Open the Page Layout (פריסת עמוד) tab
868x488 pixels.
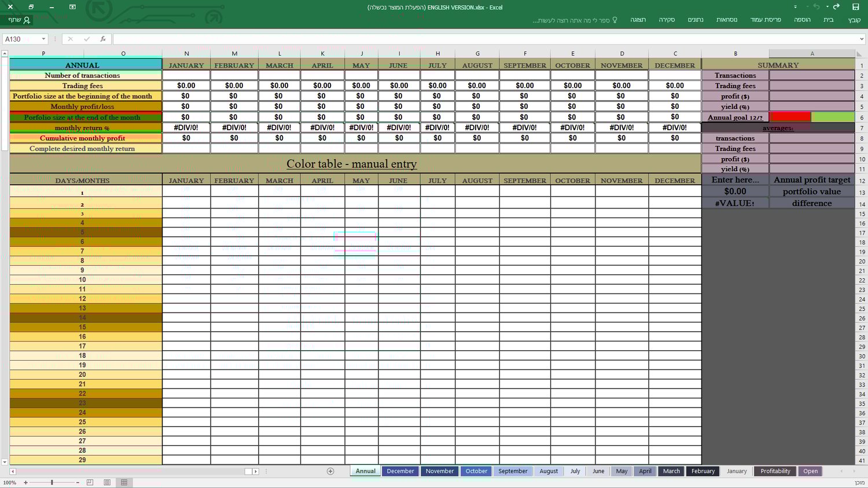point(766,20)
